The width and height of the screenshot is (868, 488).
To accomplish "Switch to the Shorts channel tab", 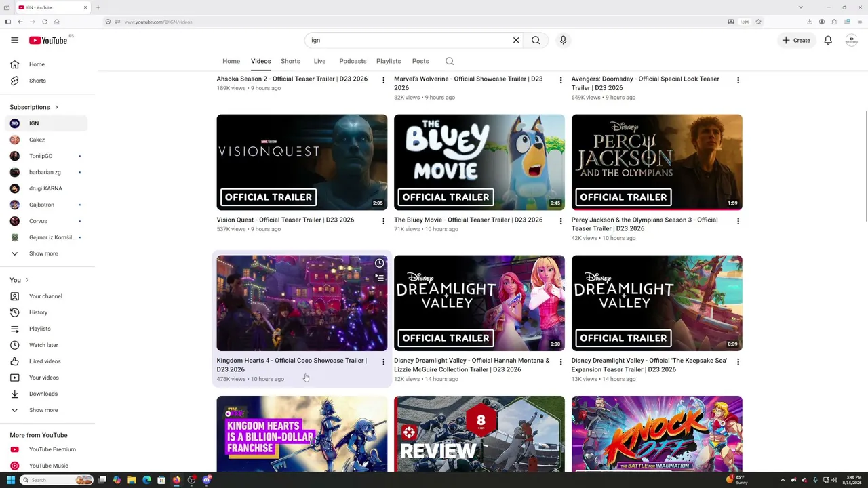I will click(x=290, y=61).
